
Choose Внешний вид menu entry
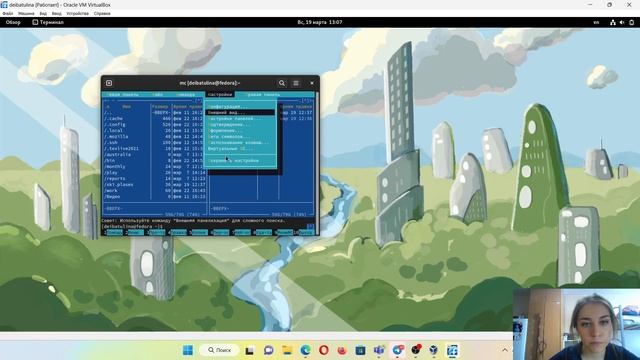point(241,113)
